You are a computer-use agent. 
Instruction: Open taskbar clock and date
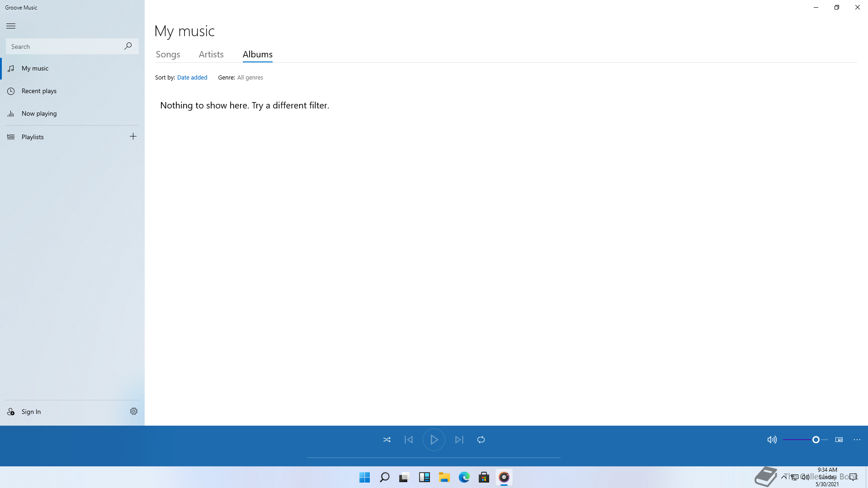(x=827, y=477)
